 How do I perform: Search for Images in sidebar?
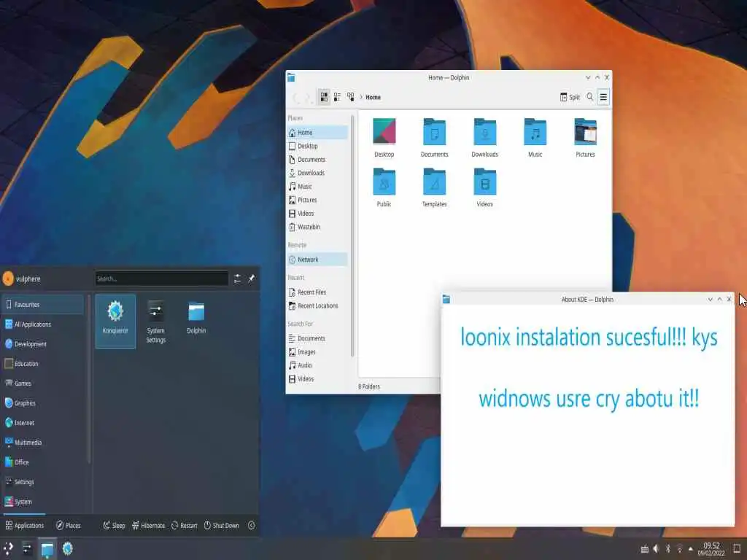click(318, 352)
